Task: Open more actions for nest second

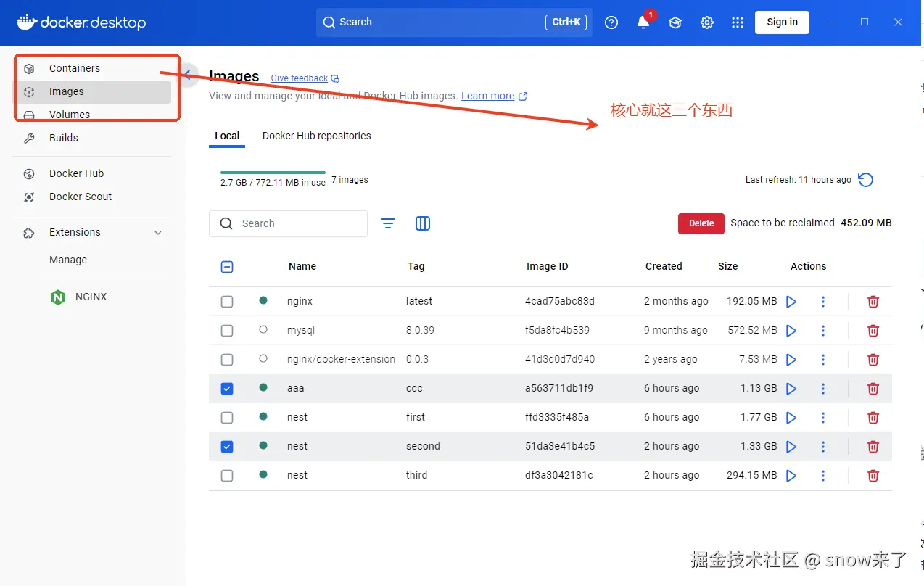Action: pos(823,446)
